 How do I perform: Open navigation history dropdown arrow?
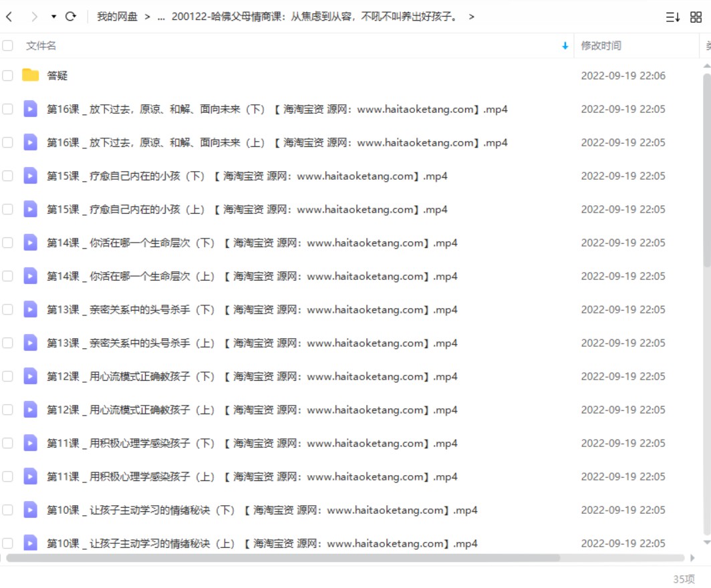pyautogui.click(x=53, y=17)
